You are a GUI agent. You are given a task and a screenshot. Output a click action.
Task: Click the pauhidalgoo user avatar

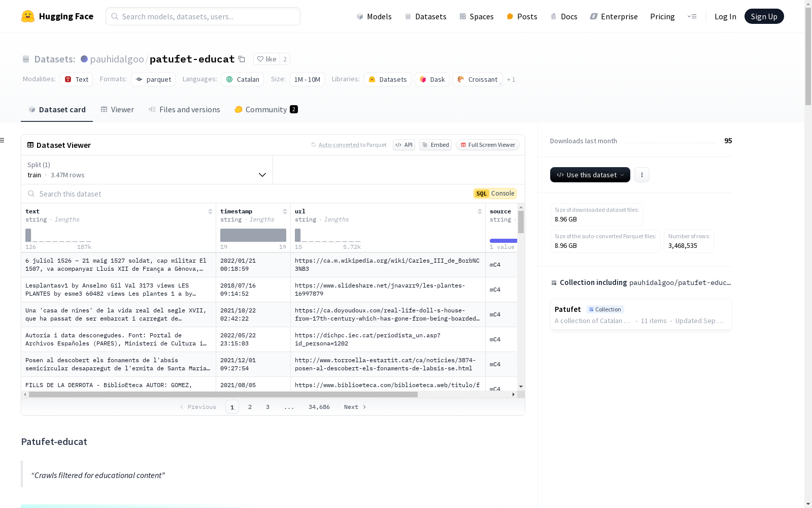click(x=84, y=59)
